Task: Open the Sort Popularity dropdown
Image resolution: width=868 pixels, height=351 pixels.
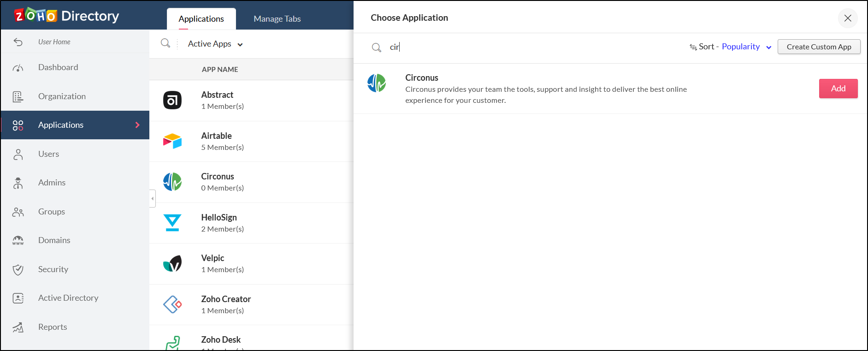Action: click(x=746, y=47)
